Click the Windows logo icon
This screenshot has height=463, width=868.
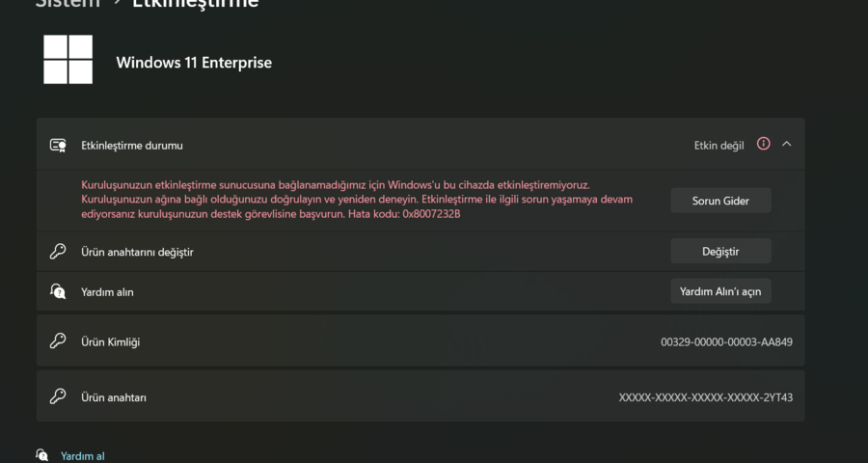68,59
